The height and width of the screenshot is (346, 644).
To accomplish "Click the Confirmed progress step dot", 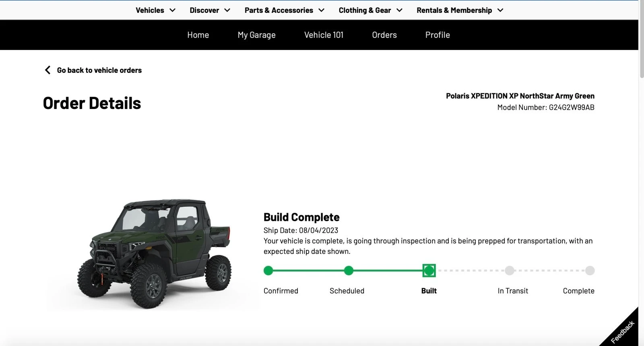I will 268,271.
